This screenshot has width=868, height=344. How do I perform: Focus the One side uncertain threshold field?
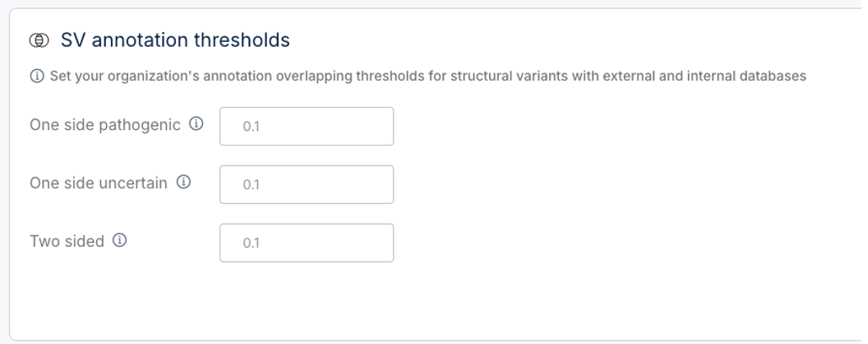307,184
